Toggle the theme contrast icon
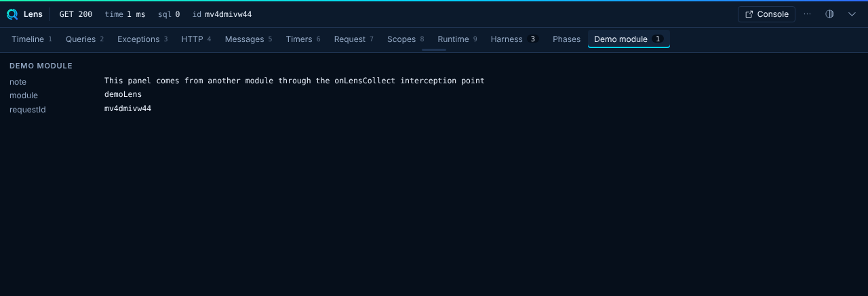The width and height of the screenshot is (868, 296). (829, 14)
